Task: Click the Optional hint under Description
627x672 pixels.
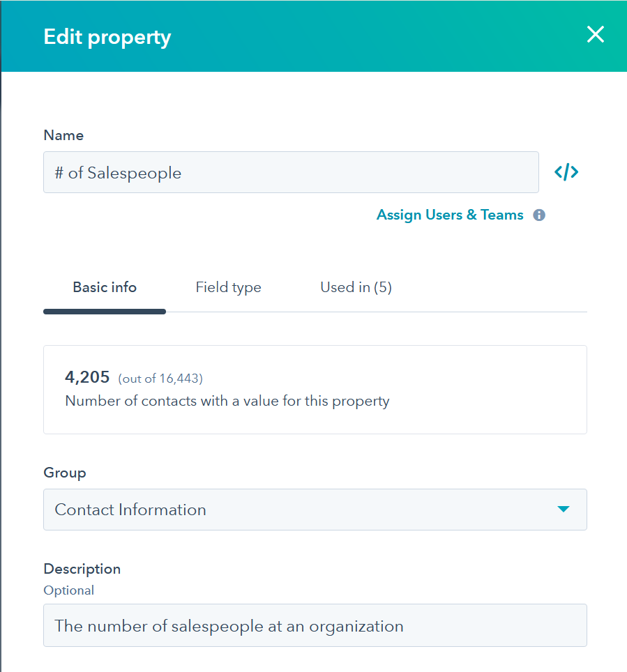Action: (x=69, y=590)
